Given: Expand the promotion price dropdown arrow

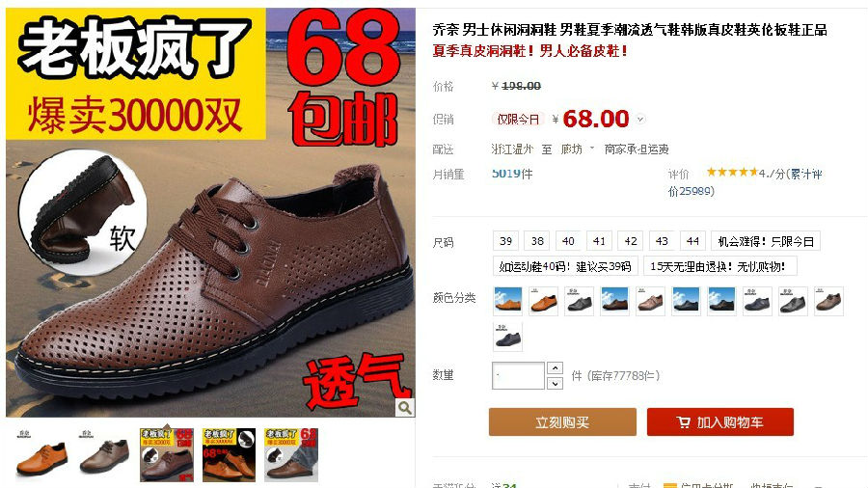Looking at the screenshot, I should [640, 119].
